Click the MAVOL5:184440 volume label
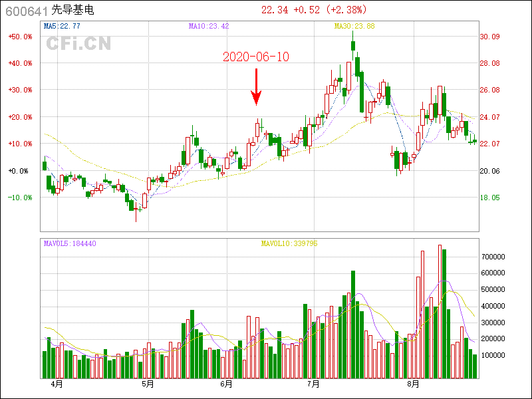532x399 pixels. pos(70,243)
